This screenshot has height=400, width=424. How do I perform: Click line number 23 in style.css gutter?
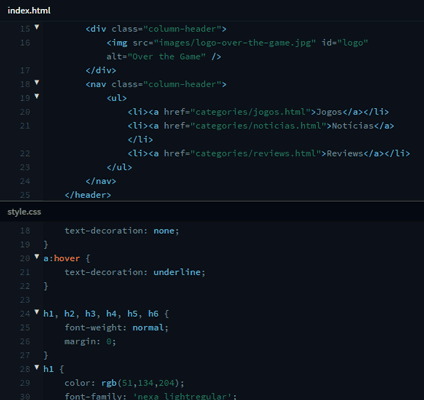25,300
